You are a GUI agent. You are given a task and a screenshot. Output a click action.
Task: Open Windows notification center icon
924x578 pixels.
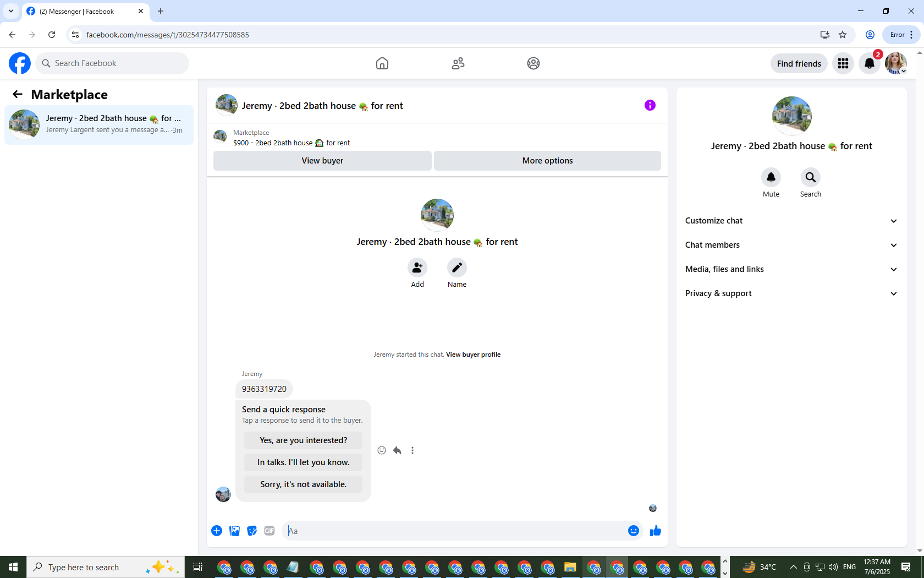906,567
